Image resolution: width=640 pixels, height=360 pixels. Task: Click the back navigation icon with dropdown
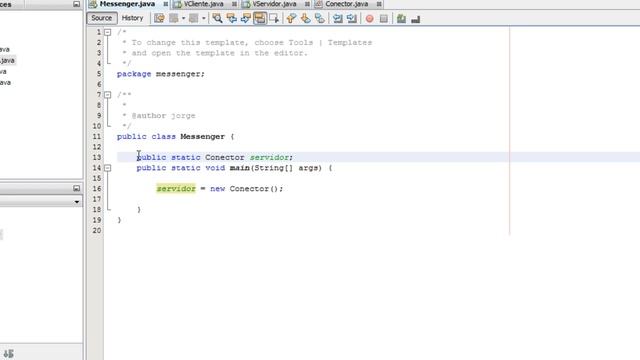pos(174,18)
